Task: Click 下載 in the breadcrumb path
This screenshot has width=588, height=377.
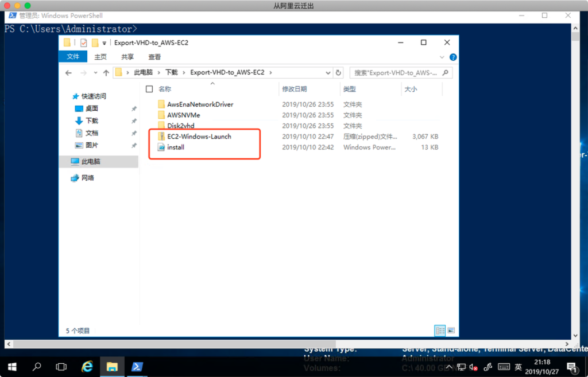Action: [x=171, y=73]
